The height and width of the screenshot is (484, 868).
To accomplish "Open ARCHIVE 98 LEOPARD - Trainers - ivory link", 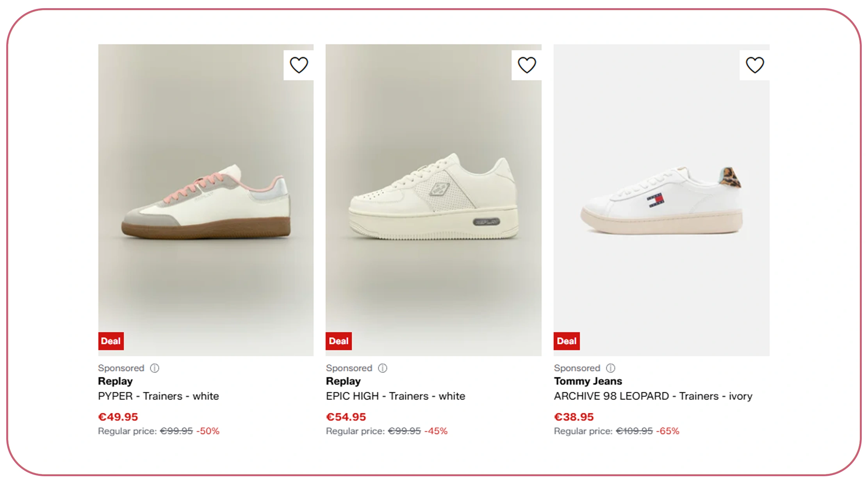I will pos(653,396).
